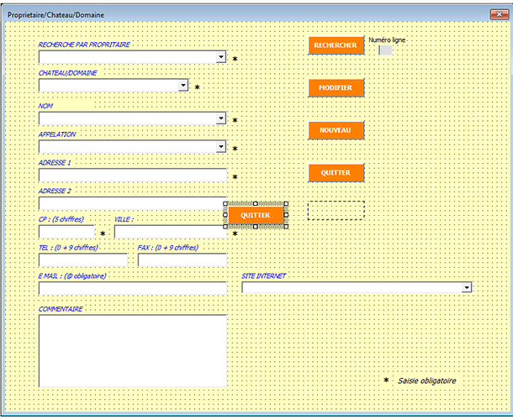Click the E MAIL text field

pos(133,288)
